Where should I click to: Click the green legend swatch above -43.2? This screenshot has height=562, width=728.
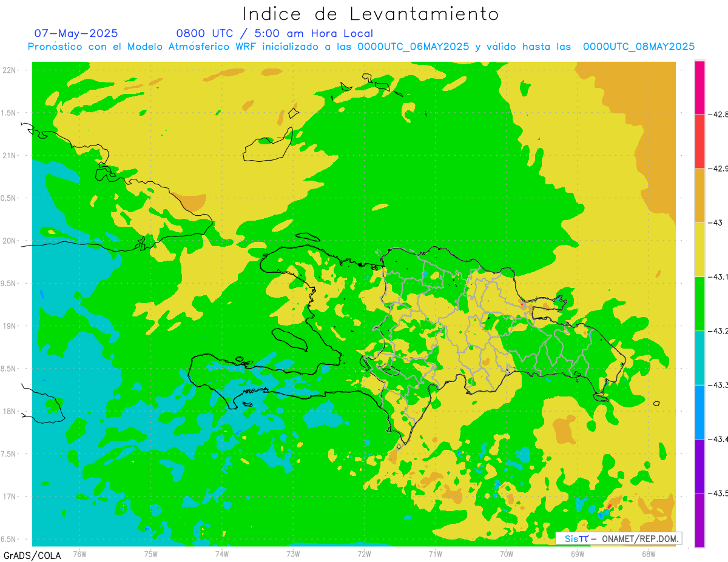699,304
